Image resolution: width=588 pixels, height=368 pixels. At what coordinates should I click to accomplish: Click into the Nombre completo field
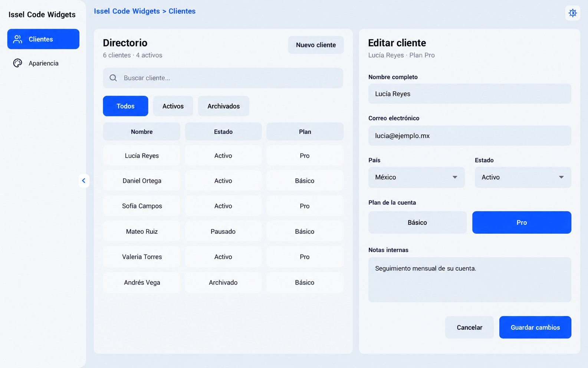point(470,94)
